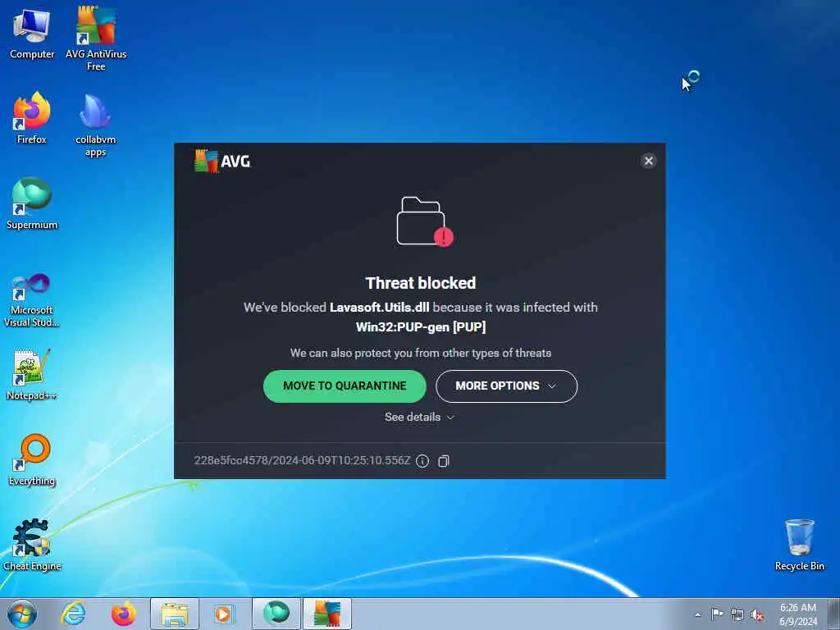Expand the More Options dropdown
This screenshot has height=630, width=840.
pos(506,386)
